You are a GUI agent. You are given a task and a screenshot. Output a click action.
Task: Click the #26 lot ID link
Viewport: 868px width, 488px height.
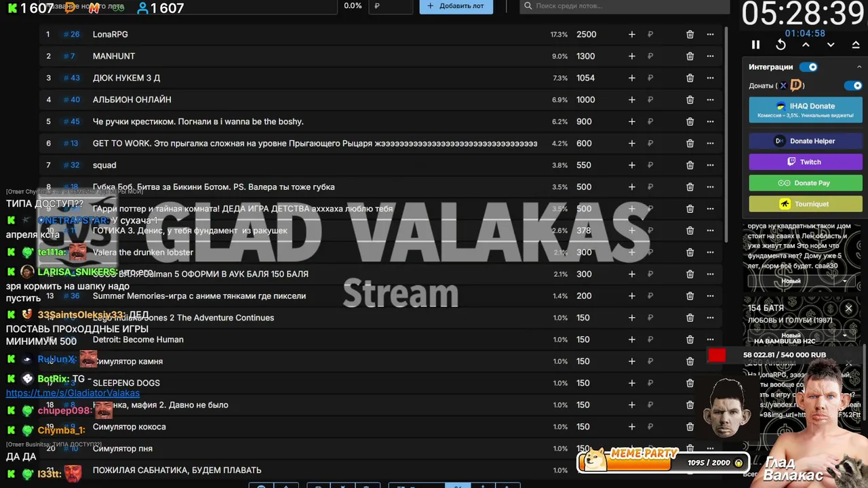[71, 35]
